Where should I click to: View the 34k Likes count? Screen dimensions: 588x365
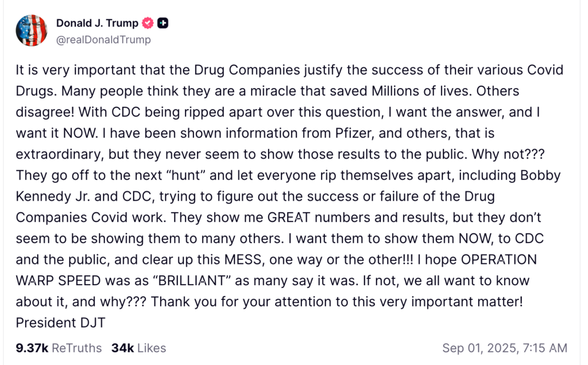point(138,348)
